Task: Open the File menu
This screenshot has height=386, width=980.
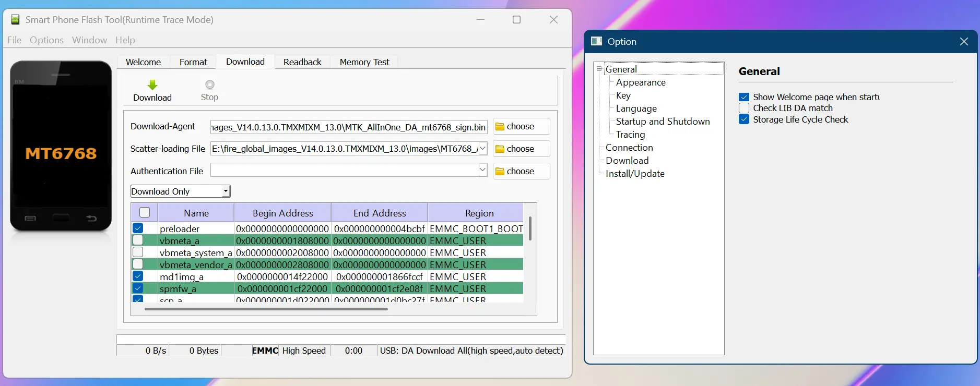Action: click(x=15, y=40)
